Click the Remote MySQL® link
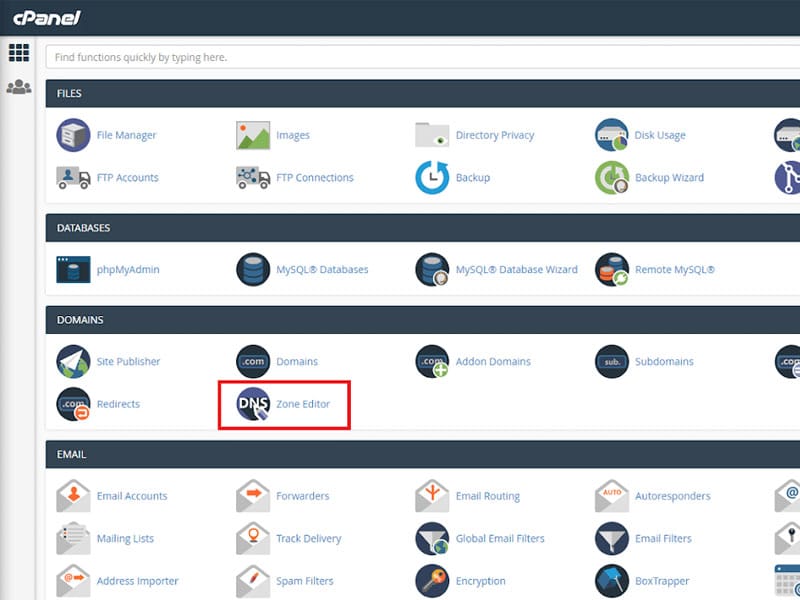Image resolution: width=800 pixels, height=600 pixels. tap(674, 269)
